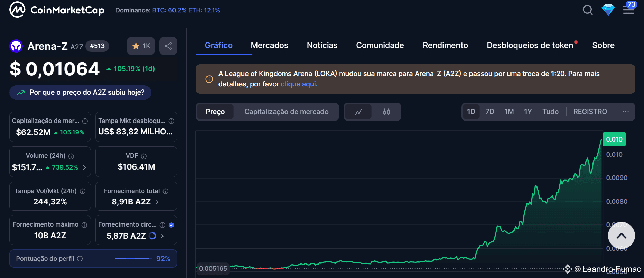Click the 244,32% Vol/Mkt value
Screen dimensions: 644x278
[x=50, y=202]
